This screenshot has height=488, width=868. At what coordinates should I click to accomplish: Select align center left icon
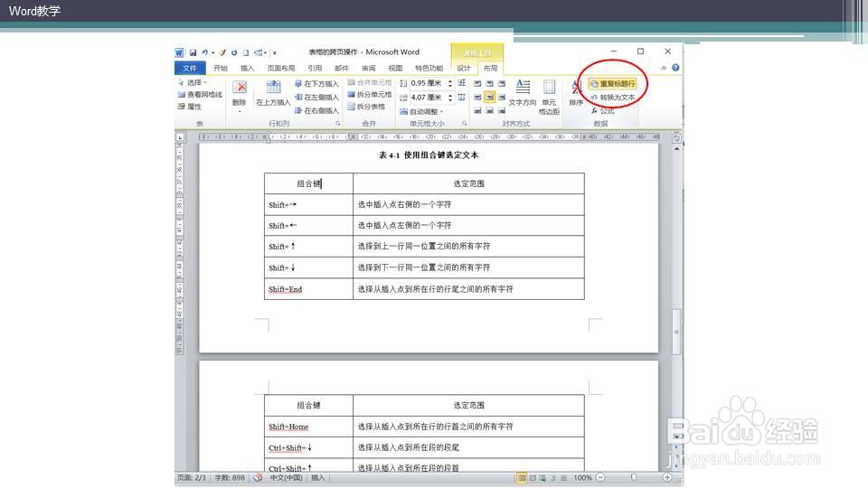tap(477, 97)
